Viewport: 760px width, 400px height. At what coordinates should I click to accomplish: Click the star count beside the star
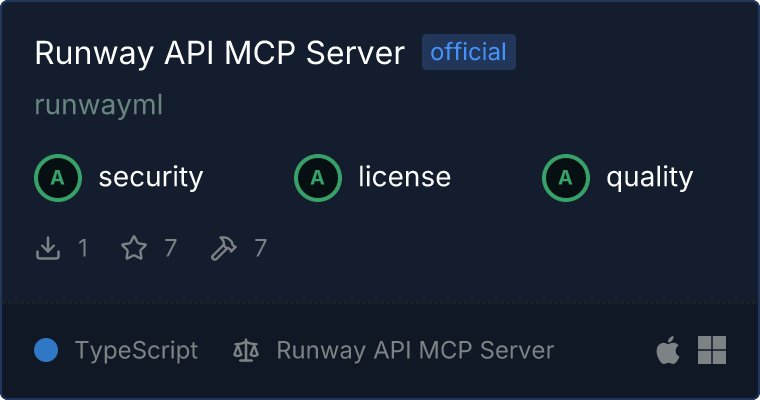click(x=170, y=248)
